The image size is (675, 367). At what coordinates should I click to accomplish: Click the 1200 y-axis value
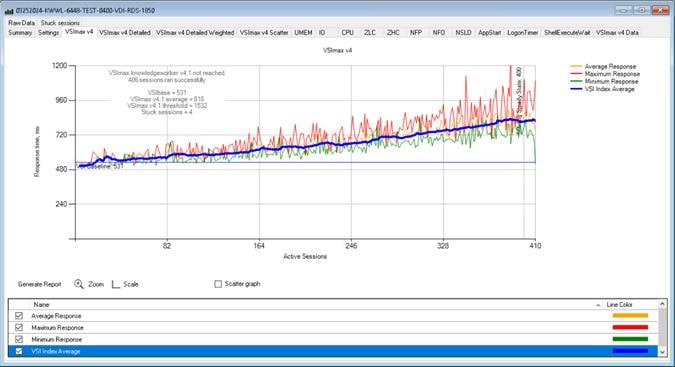coord(59,65)
